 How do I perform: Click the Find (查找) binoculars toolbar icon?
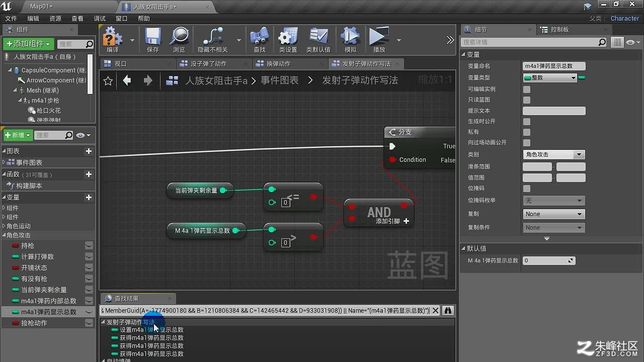(260, 40)
